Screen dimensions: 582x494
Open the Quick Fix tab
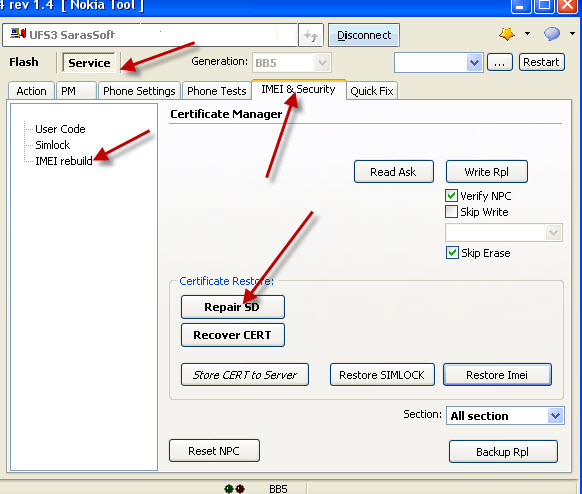pos(372,91)
